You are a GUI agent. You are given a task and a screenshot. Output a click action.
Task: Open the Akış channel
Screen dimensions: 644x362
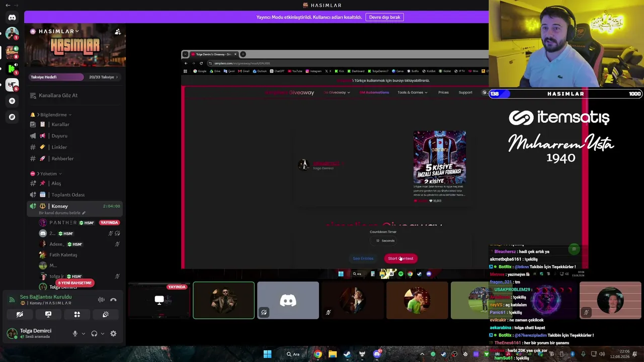[75, 183]
